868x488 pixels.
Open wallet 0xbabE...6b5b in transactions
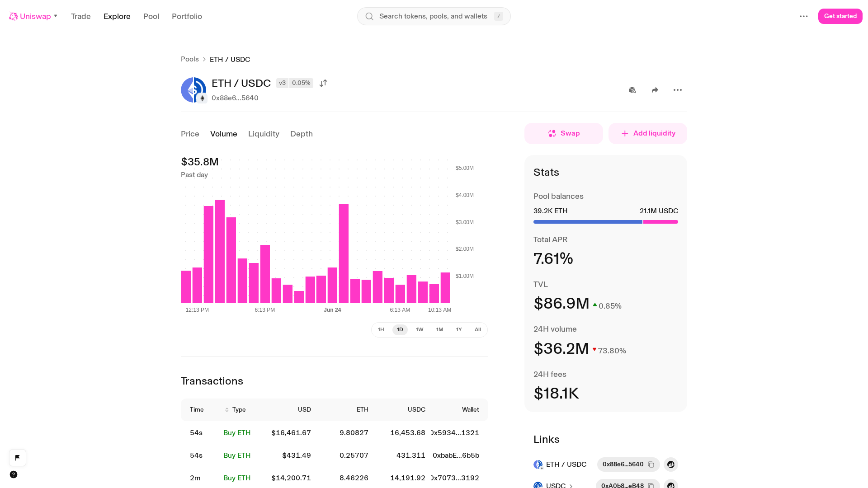pos(456,455)
